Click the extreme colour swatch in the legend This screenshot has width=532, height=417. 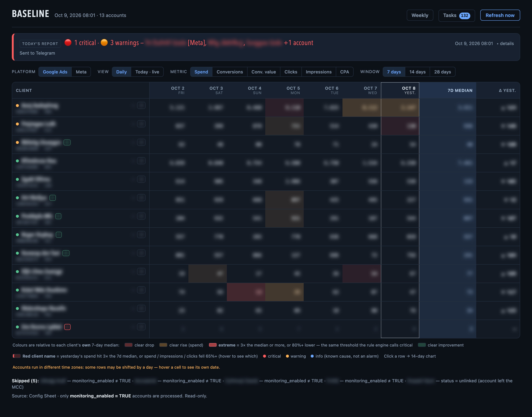click(213, 345)
